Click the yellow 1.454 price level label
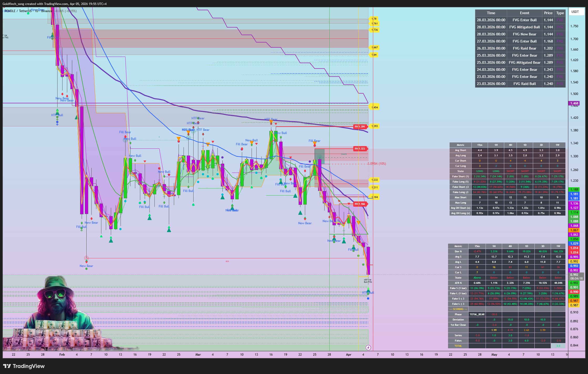 (x=374, y=107)
